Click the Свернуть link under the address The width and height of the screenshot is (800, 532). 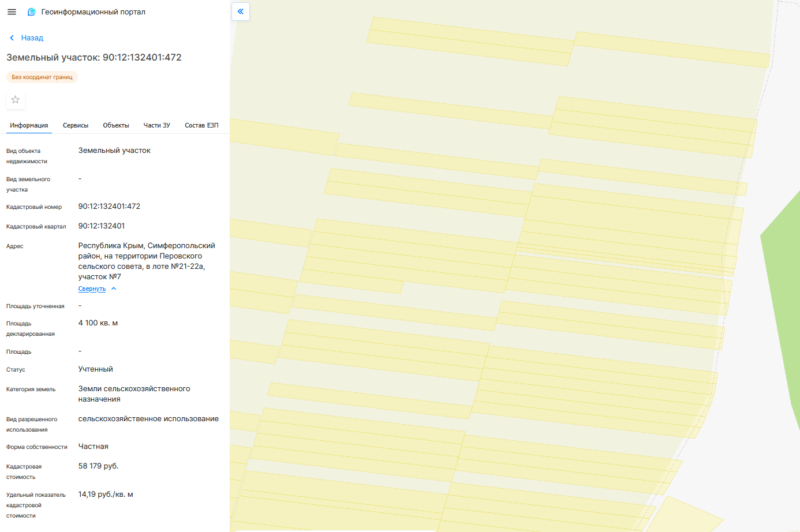pyautogui.click(x=92, y=289)
